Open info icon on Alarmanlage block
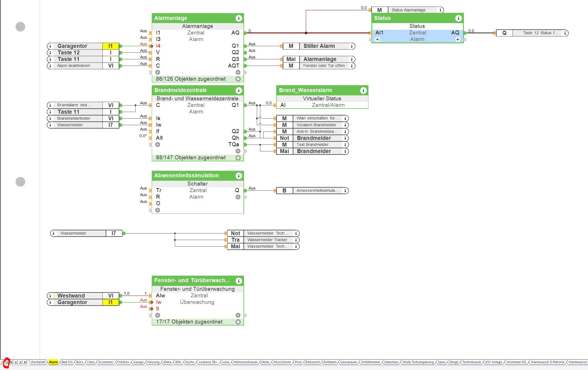This screenshot has width=588, height=370. (x=239, y=18)
